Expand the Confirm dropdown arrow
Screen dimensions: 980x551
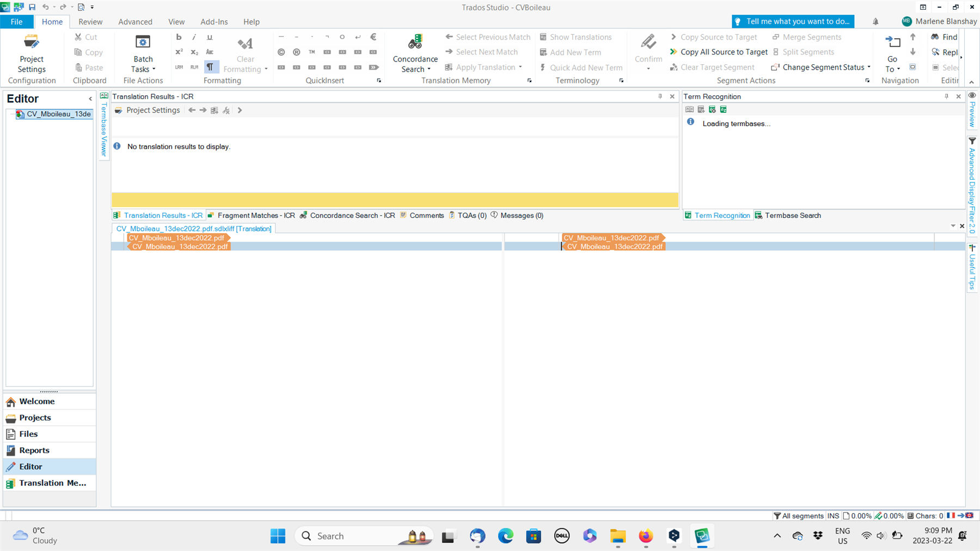(648, 69)
